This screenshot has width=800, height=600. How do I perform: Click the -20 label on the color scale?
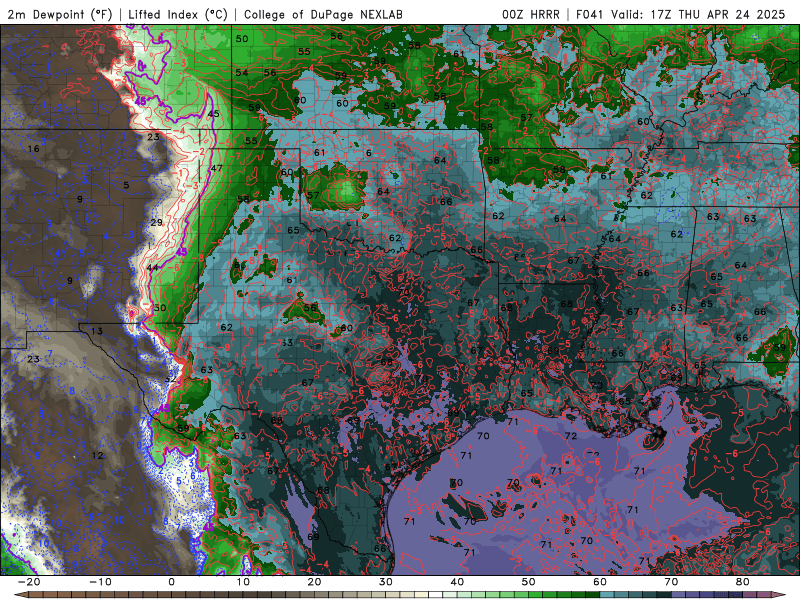(29, 582)
